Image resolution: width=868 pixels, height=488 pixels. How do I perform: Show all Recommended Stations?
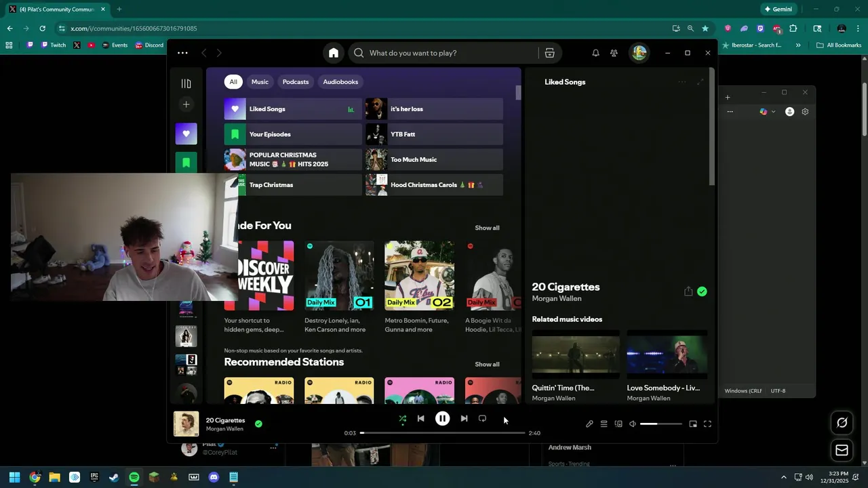(x=487, y=364)
